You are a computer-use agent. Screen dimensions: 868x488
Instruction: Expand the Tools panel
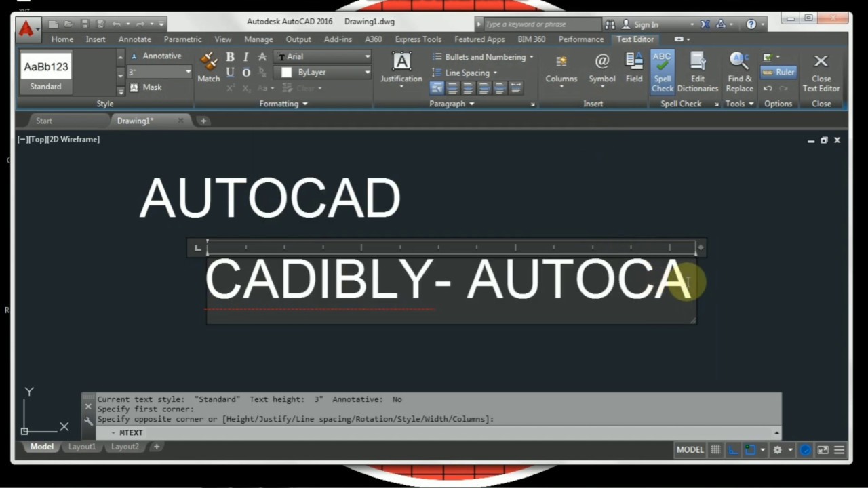coord(739,104)
